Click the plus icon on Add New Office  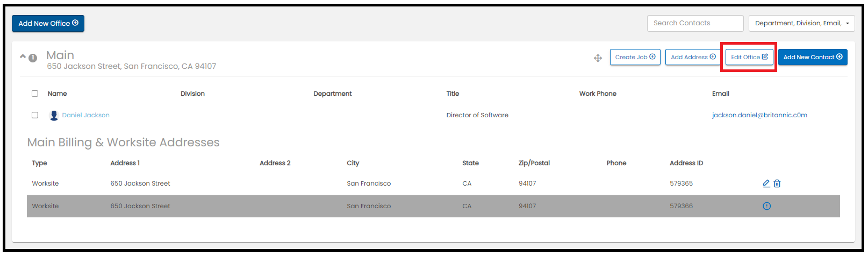75,23
